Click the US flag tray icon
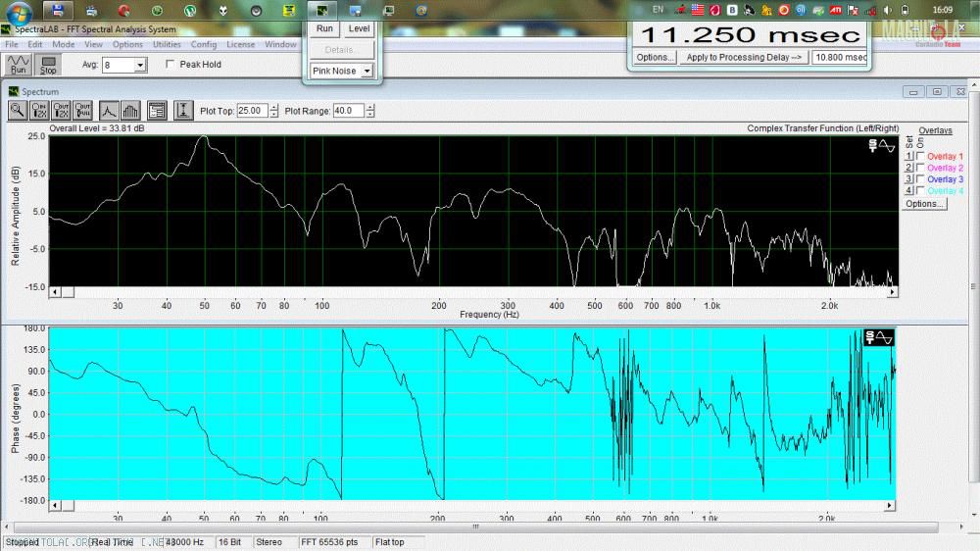The width and height of the screenshot is (980, 551). tap(698, 10)
